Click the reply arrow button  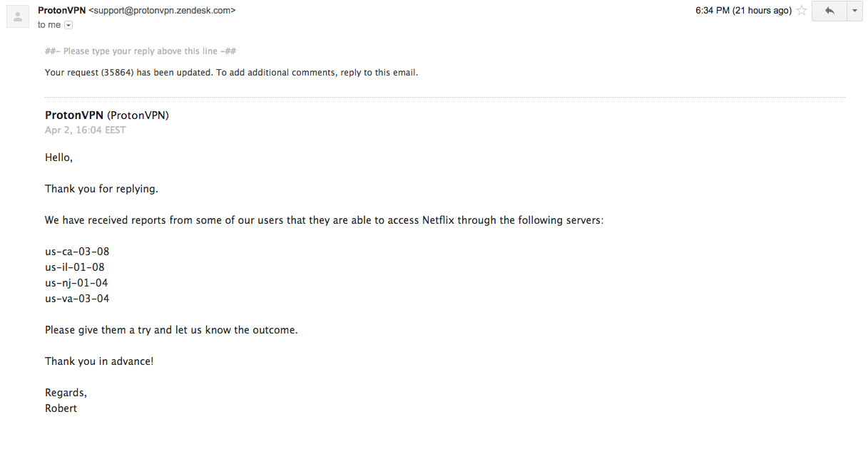829,11
